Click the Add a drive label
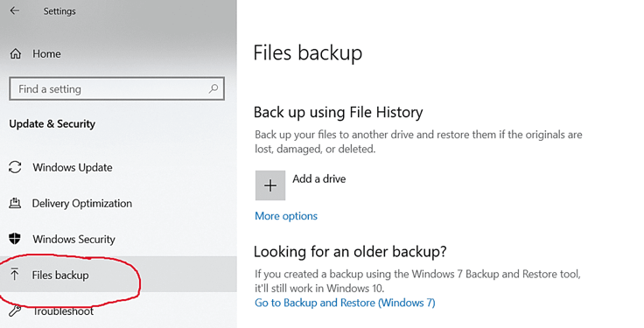 319,179
